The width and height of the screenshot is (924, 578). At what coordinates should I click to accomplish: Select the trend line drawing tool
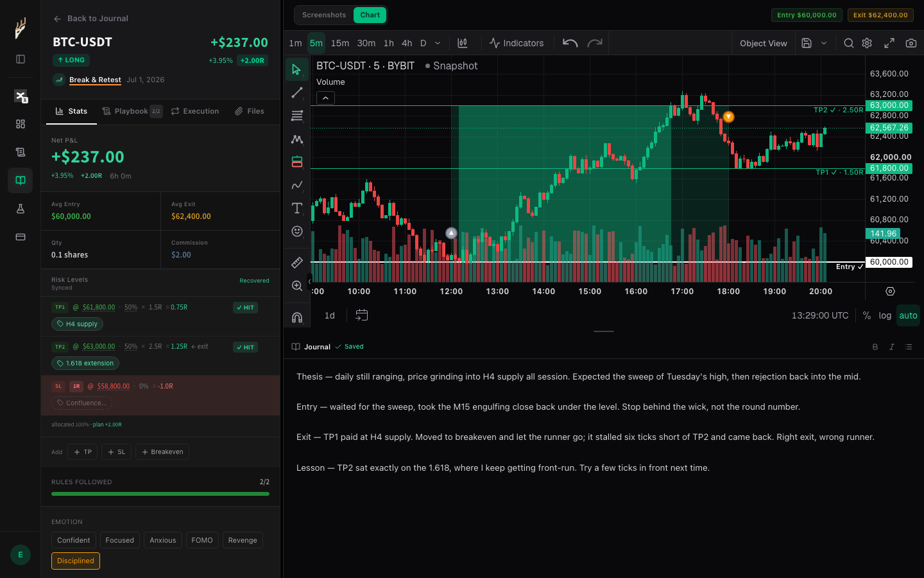(297, 92)
